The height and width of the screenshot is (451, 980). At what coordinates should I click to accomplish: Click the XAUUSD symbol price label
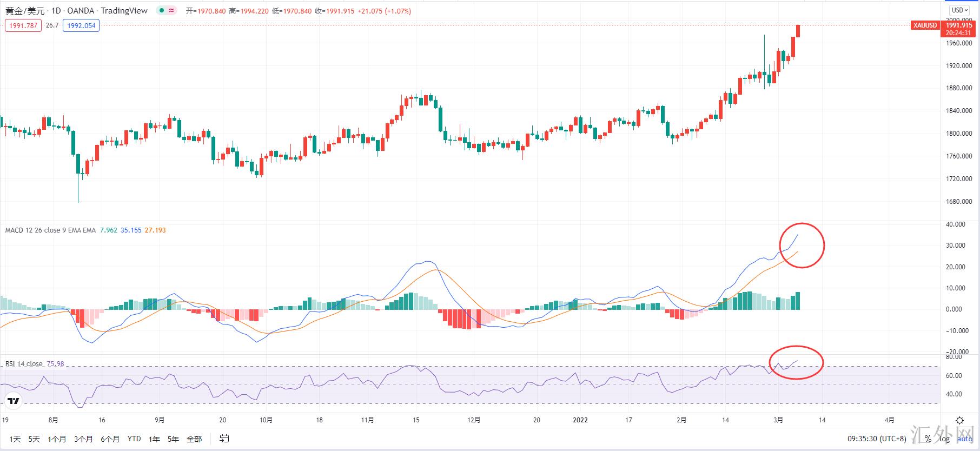tap(925, 25)
